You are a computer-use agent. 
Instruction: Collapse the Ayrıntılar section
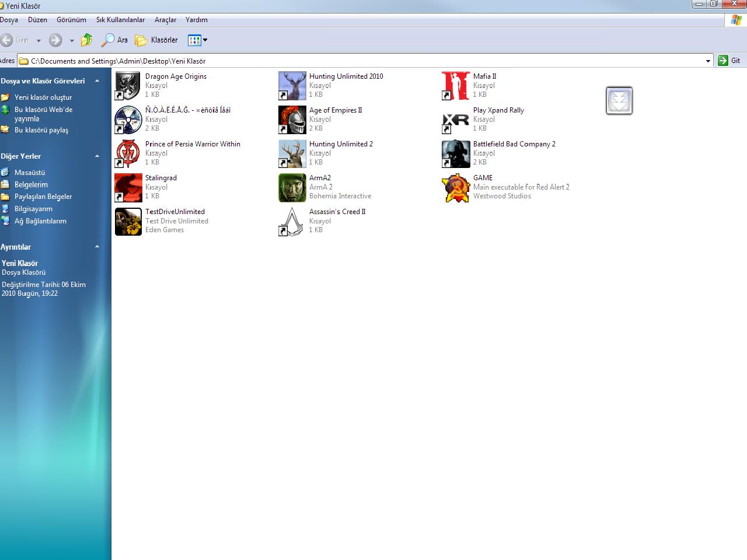97,247
